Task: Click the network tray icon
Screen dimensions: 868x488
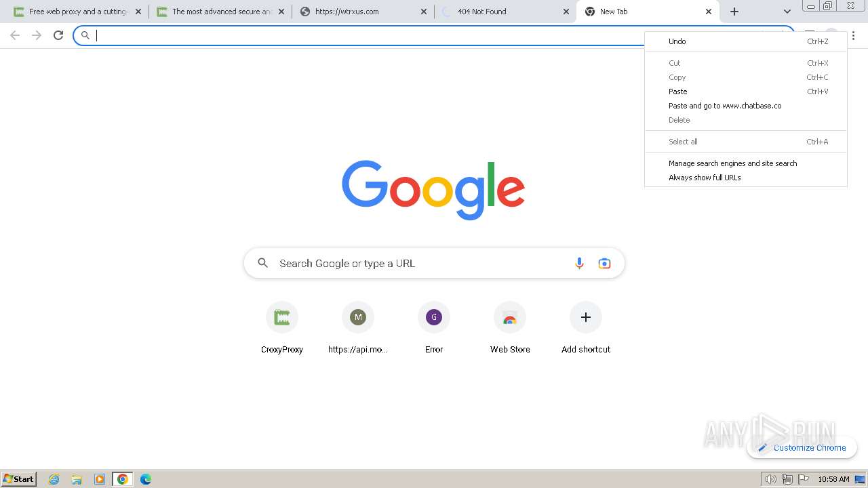Action: [x=787, y=479]
